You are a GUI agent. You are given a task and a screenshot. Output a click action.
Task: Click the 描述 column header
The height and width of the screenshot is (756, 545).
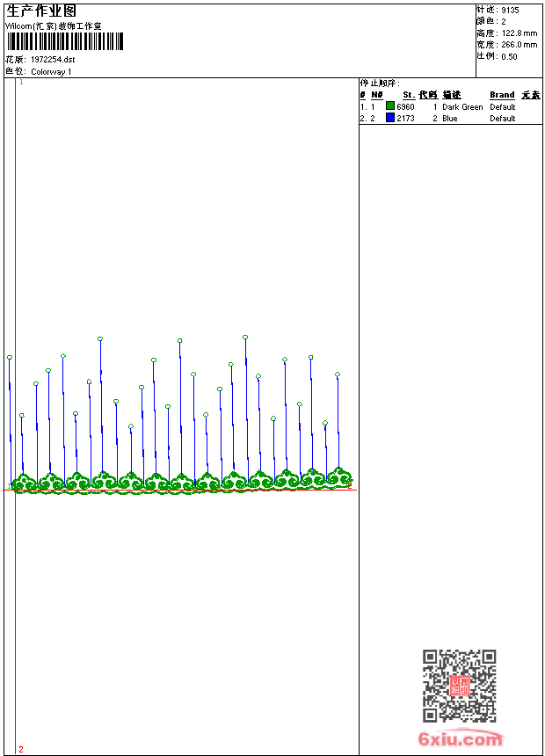[452, 95]
